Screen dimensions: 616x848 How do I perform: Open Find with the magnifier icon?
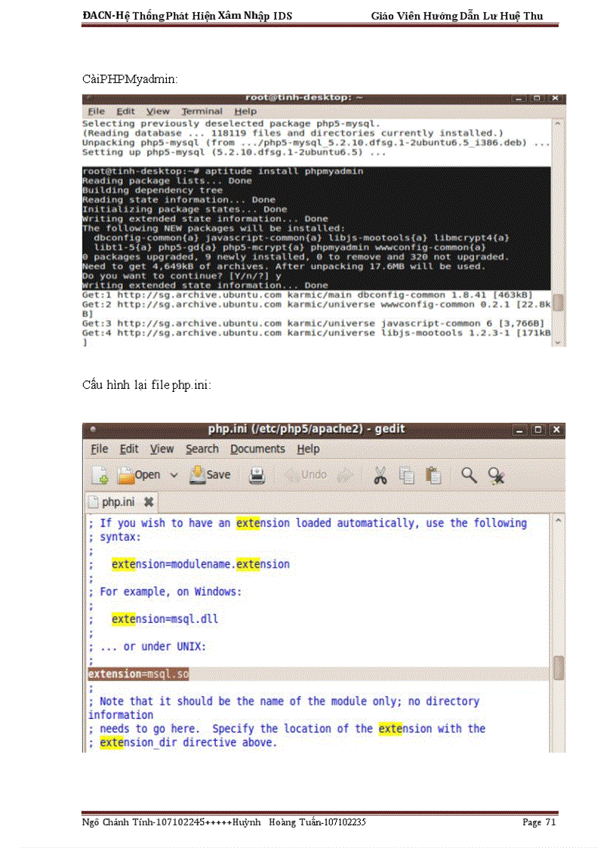[x=469, y=475]
